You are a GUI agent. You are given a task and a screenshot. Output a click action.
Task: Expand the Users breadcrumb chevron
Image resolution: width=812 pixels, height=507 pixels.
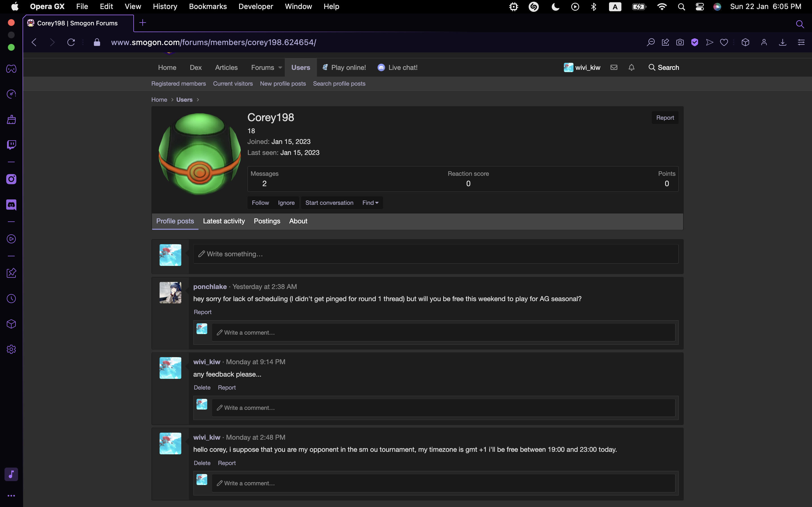coord(198,100)
